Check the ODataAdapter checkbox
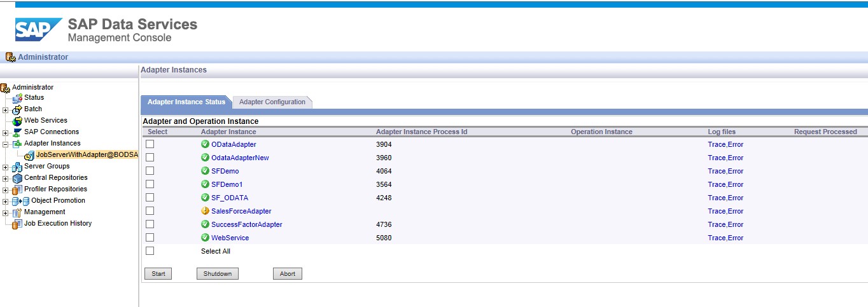The width and height of the screenshot is (868, 307). pos(150,144)
